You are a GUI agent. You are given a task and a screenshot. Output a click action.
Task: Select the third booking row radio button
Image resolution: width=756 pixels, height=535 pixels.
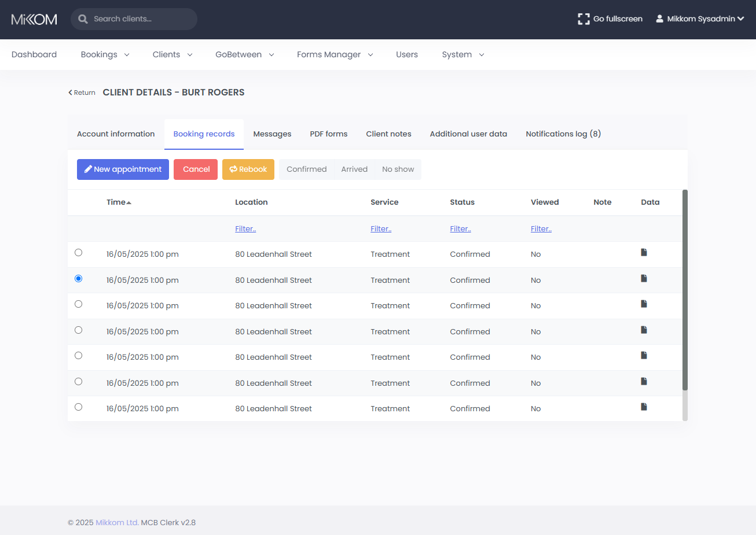pyautogui.click(x=79, y=304)
